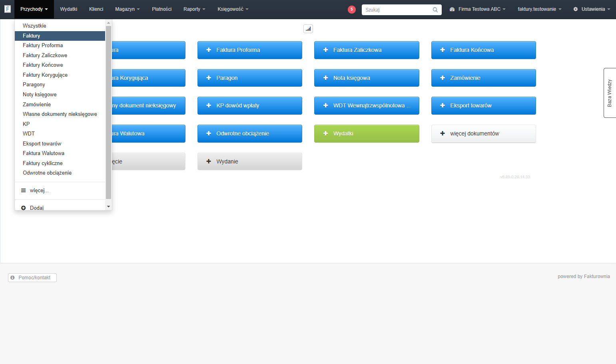The image size is (616, 364).
Task: Click the scrollbar up arrow in menu
Action: point(108,23)
